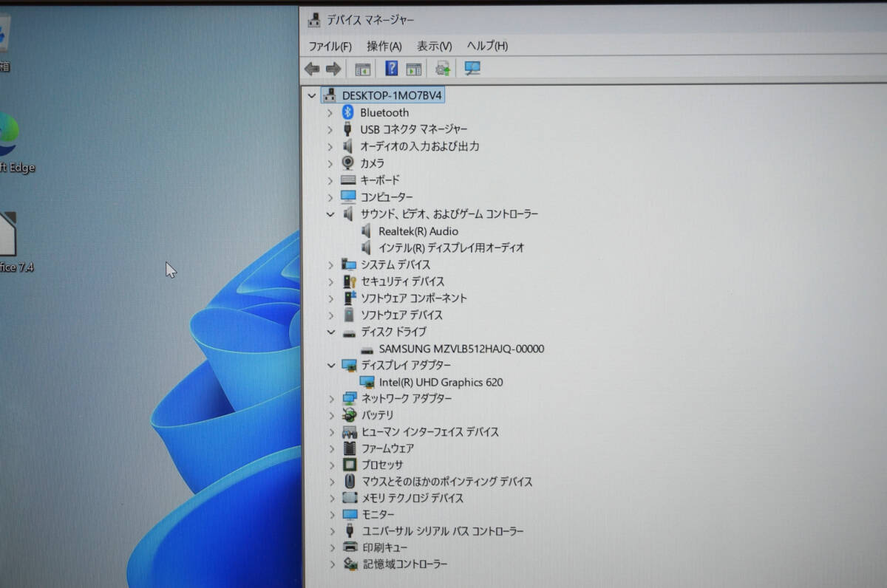Collapse the サウンド、ビデオ、およびゲーム コントローラー chevron
The height and width of the screenshot is (588, 887).
point(330,214)
